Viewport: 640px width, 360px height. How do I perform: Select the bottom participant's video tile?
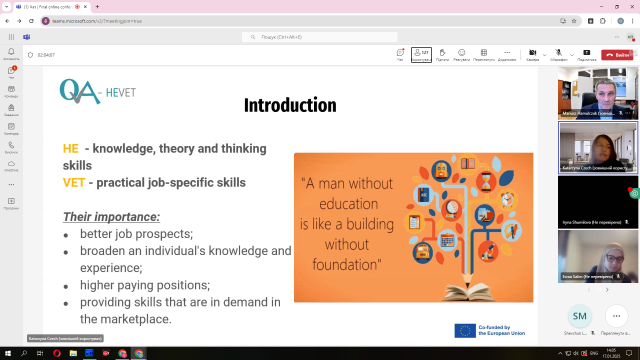tap(598, 256)
